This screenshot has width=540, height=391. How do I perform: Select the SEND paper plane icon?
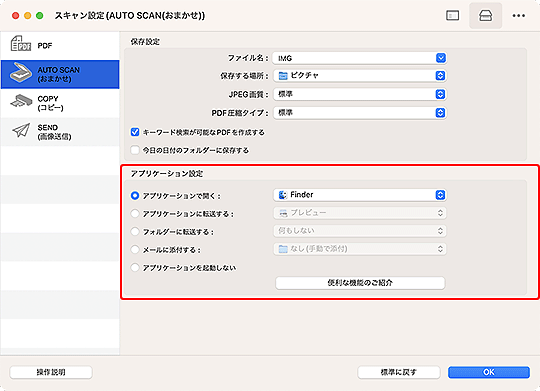[x=21, y=131]
